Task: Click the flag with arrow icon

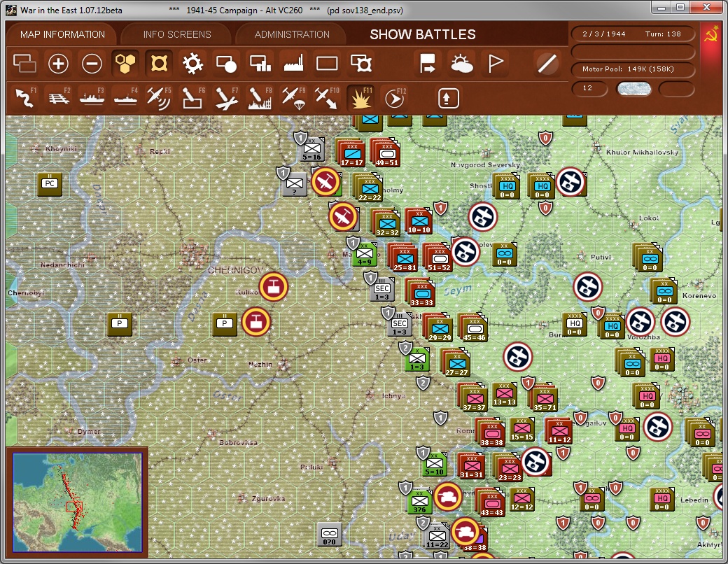Action: tap(428, 63)
